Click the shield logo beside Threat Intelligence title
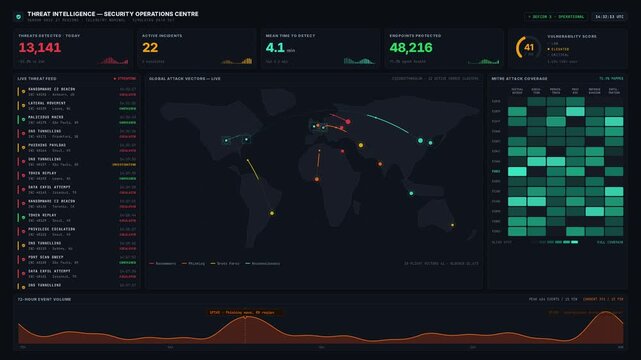 coord(18,17)
